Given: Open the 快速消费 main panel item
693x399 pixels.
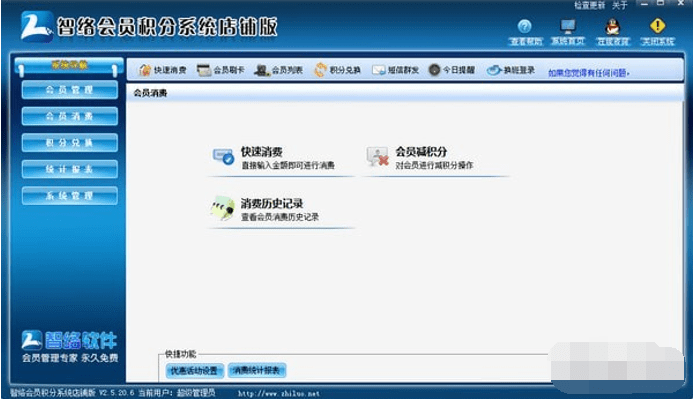Looking at the screenshot, I should pos(274,158).
